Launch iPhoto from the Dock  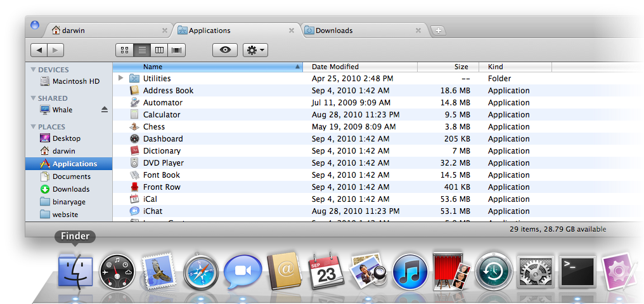pyautogui.click(x=368, y=270)
